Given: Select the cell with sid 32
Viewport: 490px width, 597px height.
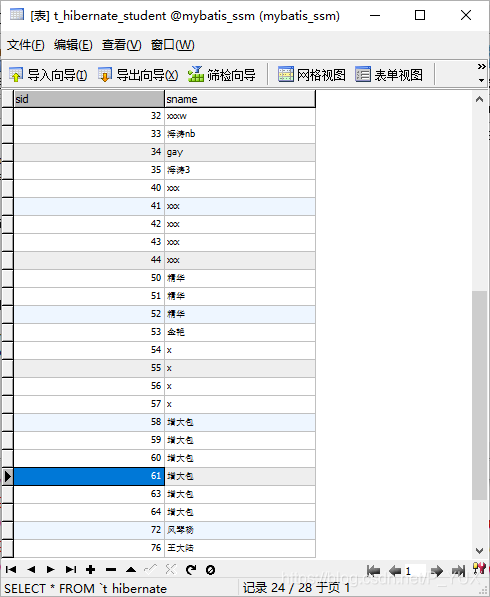Looking at the screenshot, I should (x=89, y=116).
